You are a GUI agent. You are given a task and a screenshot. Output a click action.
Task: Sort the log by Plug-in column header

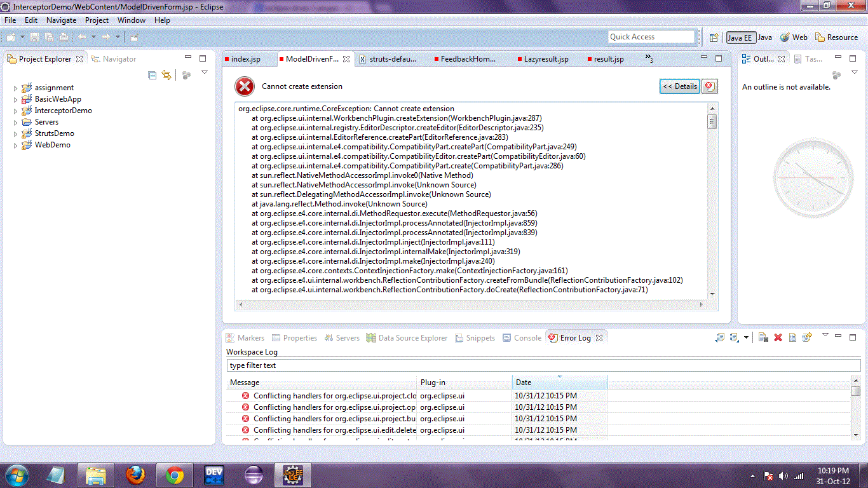465,383
